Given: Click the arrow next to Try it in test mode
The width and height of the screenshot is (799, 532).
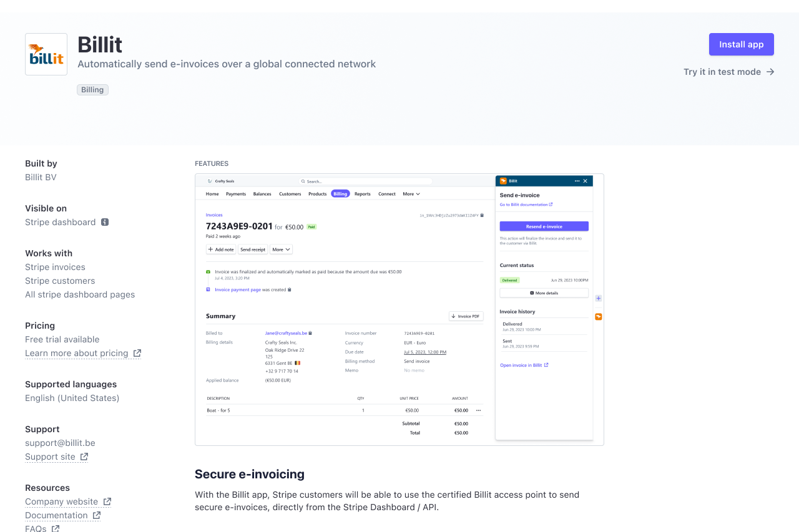Looking at the screenshot, I should click(770, 72).
